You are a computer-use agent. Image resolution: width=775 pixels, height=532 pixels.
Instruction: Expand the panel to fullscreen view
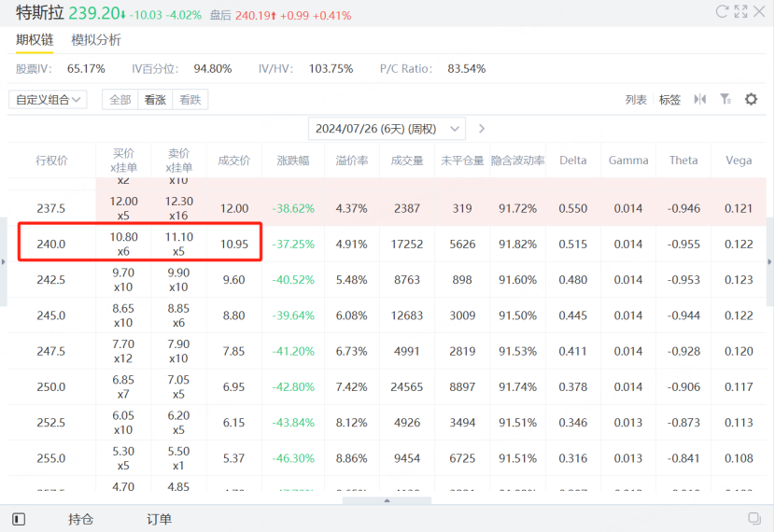pos(740,11)
